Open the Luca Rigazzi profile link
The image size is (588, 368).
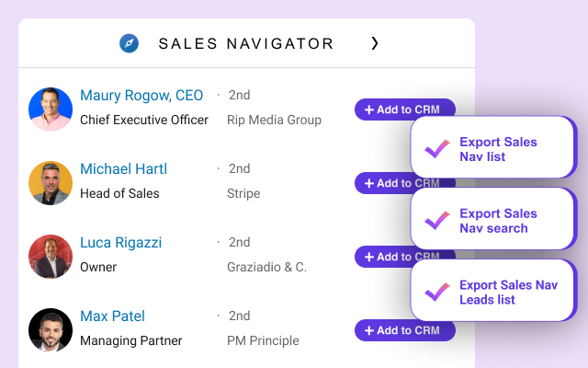(x=120, y=243)
